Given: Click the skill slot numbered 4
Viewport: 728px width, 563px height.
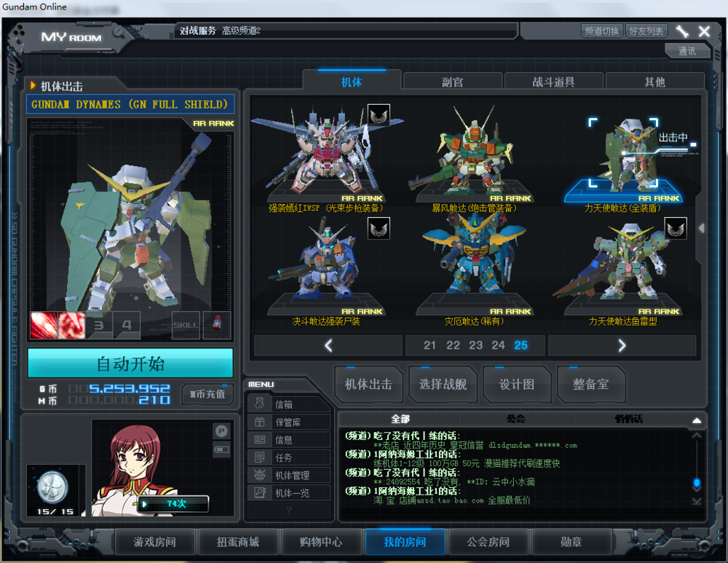Looking at the screenshot, I should pos(126,325).
